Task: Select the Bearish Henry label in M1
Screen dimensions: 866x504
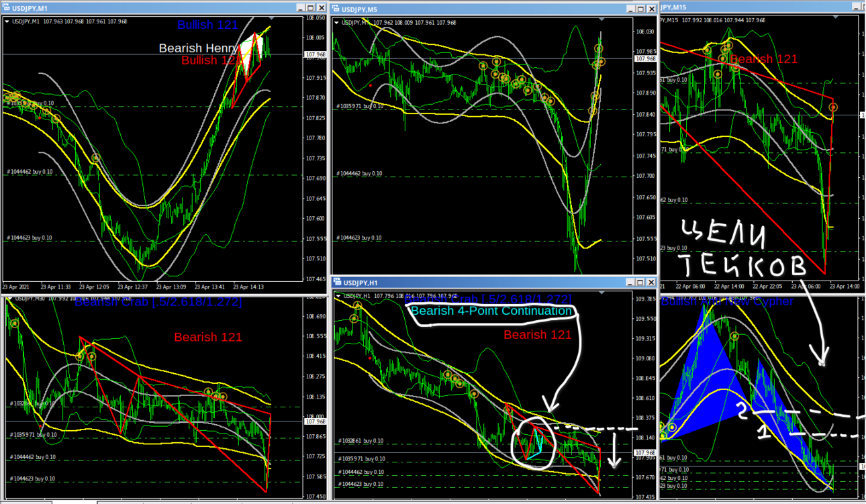Action: [x=198, y=48]
